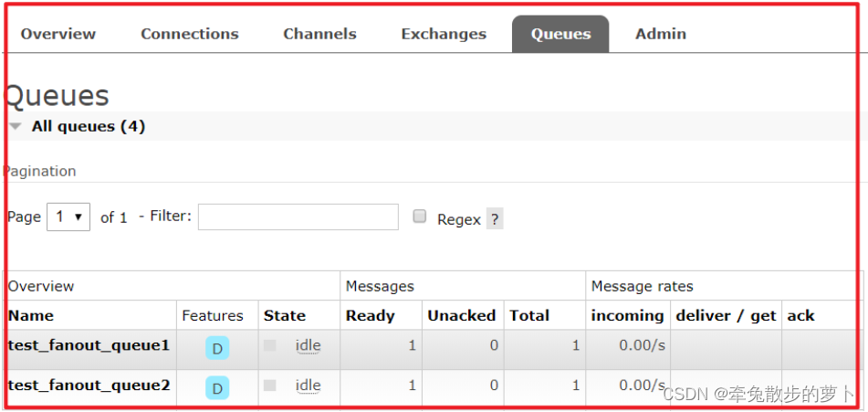Image resolution: width=868 pixels, height=412 pixels.
Task: Sort by the Total column header
Action: click(529, 316)
